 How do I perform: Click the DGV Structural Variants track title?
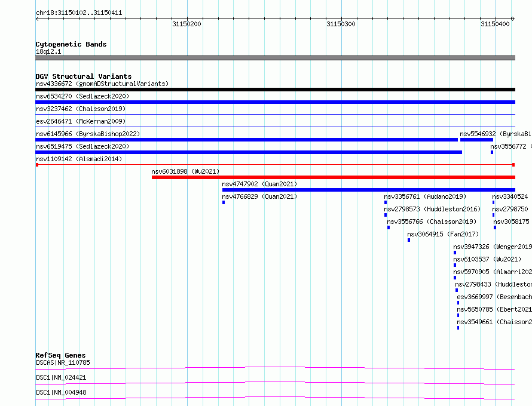84,76
